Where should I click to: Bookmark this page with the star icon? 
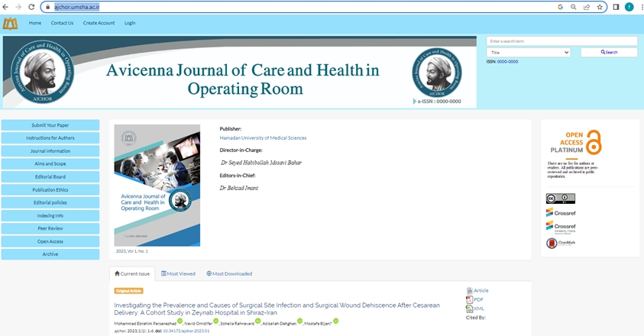(x=600, y=7)
